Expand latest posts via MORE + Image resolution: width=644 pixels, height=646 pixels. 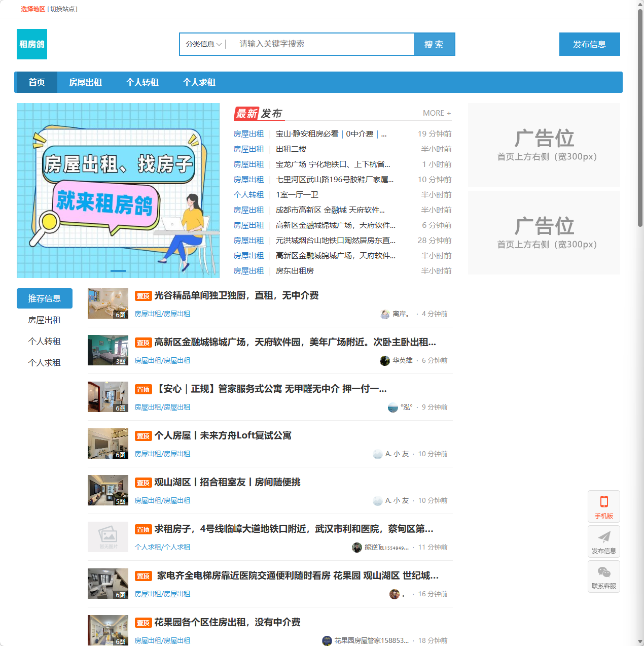tap(437, 113)
